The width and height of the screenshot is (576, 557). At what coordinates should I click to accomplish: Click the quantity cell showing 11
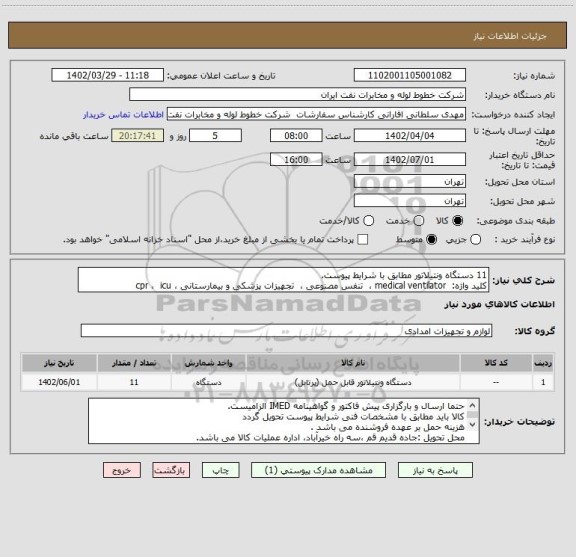tap(134, 382)
